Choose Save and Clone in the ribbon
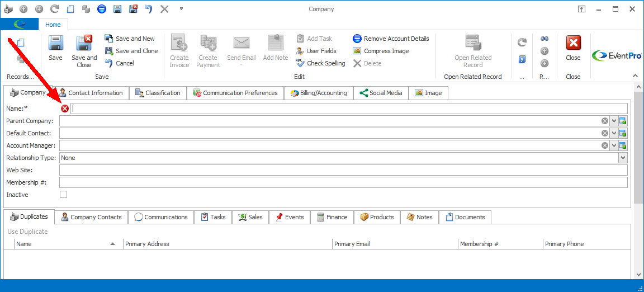 click(131, 51)
